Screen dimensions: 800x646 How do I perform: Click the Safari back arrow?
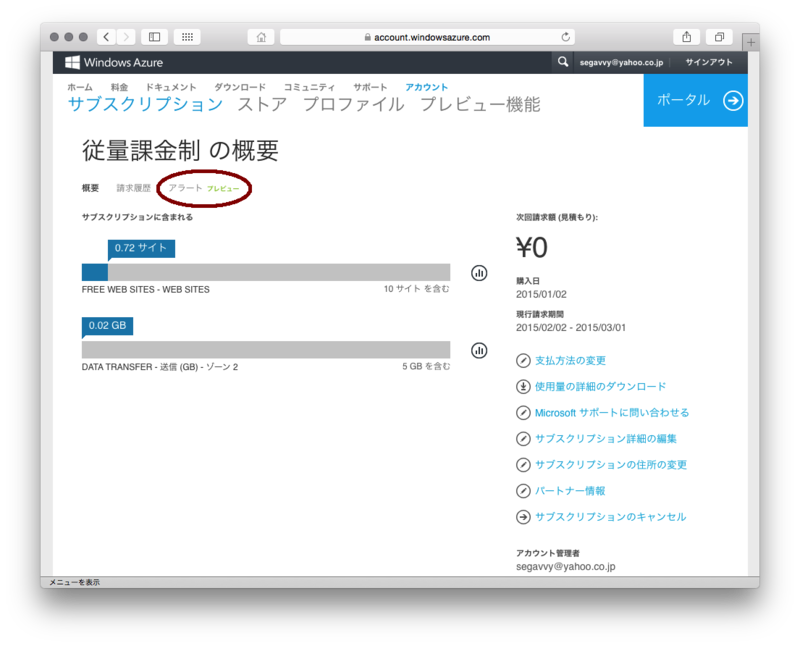tap(106, 37)
